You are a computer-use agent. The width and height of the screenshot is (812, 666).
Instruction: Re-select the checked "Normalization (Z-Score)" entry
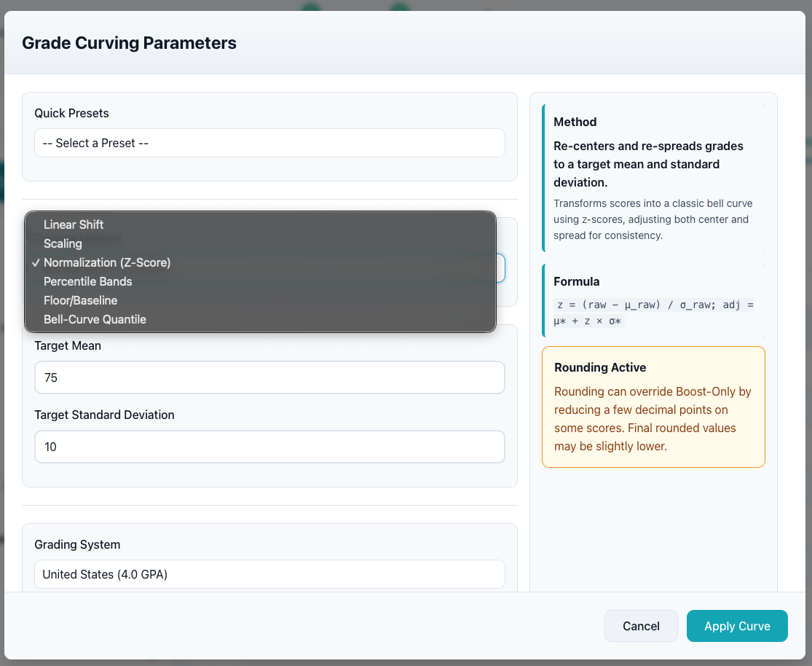pos(107,262)
